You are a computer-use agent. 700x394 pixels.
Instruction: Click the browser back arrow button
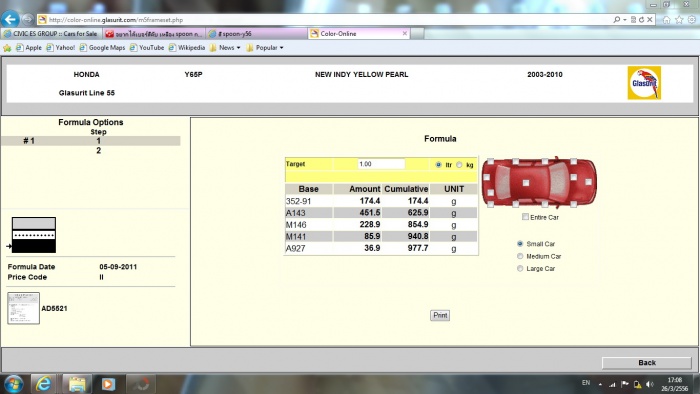pyautogui.click(x=10, y=19)
